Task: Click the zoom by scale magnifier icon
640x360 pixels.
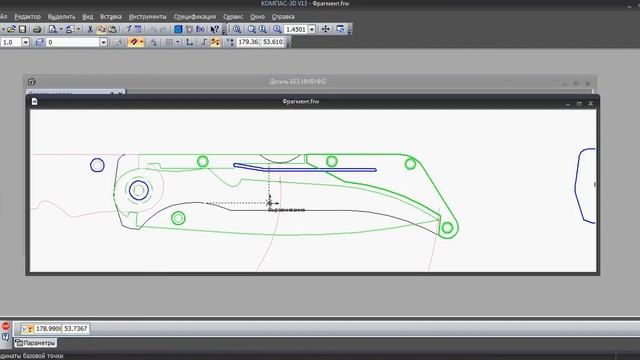Action: pyautogui.click(x=277, y=29)
